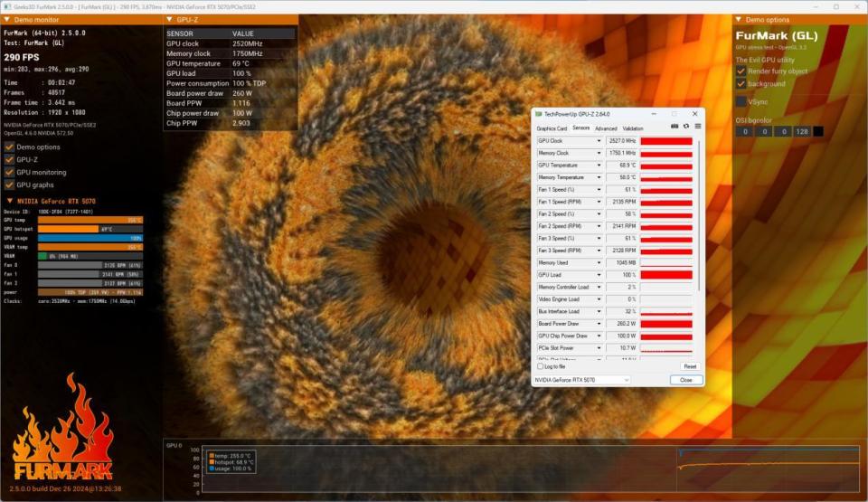
Task: Collapse the GPU-Z overlay panel header
Action: tap(169, 19)
